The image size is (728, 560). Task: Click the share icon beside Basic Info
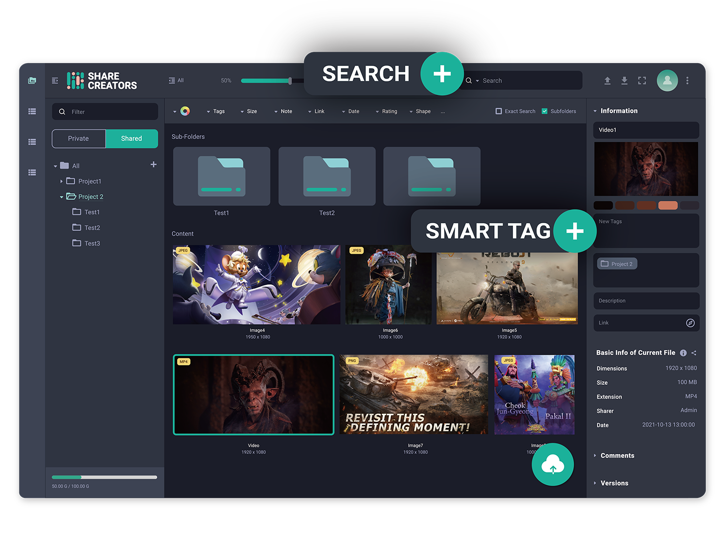point(694,353)
